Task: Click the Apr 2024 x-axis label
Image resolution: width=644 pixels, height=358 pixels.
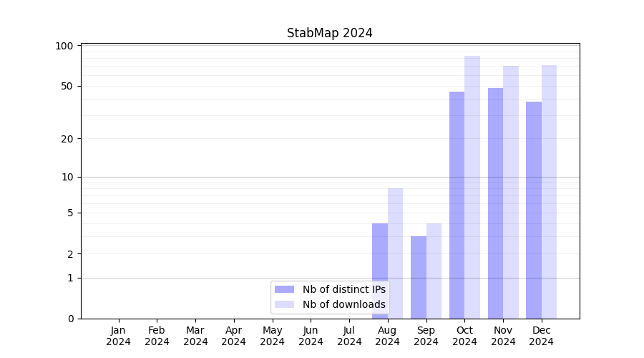Action: pos(234,336)
